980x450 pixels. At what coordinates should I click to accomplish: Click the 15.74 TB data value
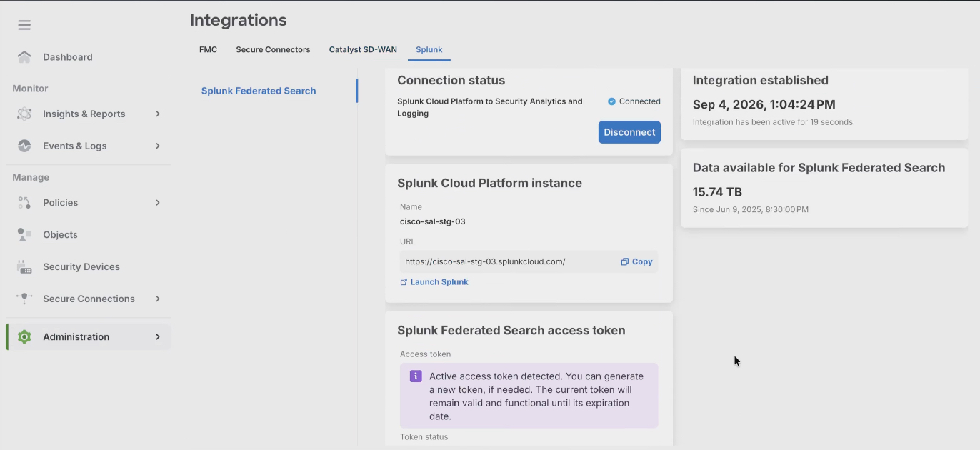click(717, 192)
